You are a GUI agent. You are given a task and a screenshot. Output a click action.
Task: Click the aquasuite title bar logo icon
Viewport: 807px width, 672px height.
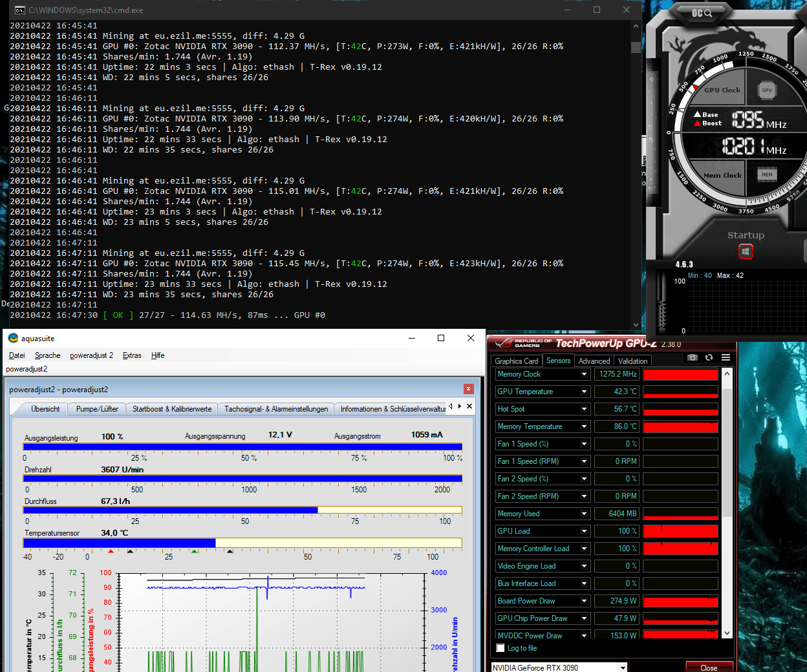pyautogui.click(x=13, y=338)
